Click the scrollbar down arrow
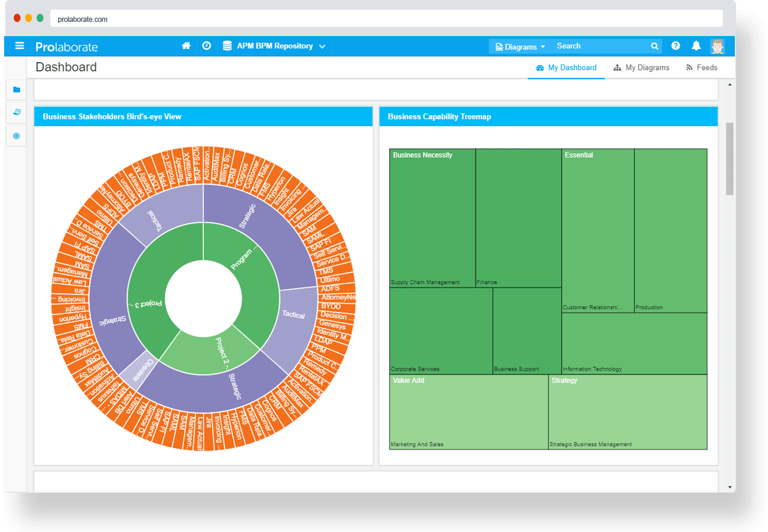The height and width of the screenshot is (532, 768). [x=730, y=487]
